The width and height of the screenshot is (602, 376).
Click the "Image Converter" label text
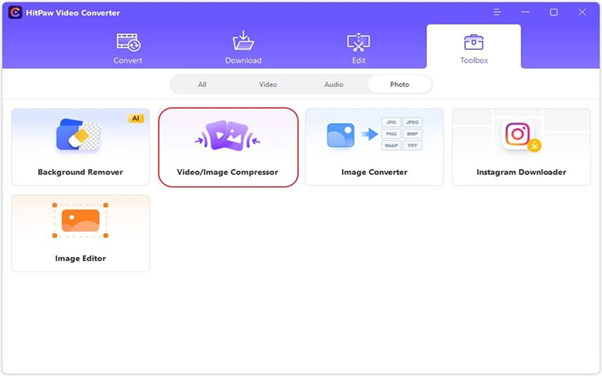[x=374, y=172]
